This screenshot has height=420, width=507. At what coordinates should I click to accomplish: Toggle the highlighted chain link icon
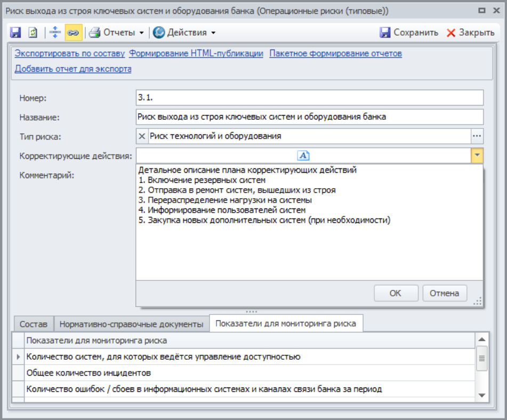point(74,33)
